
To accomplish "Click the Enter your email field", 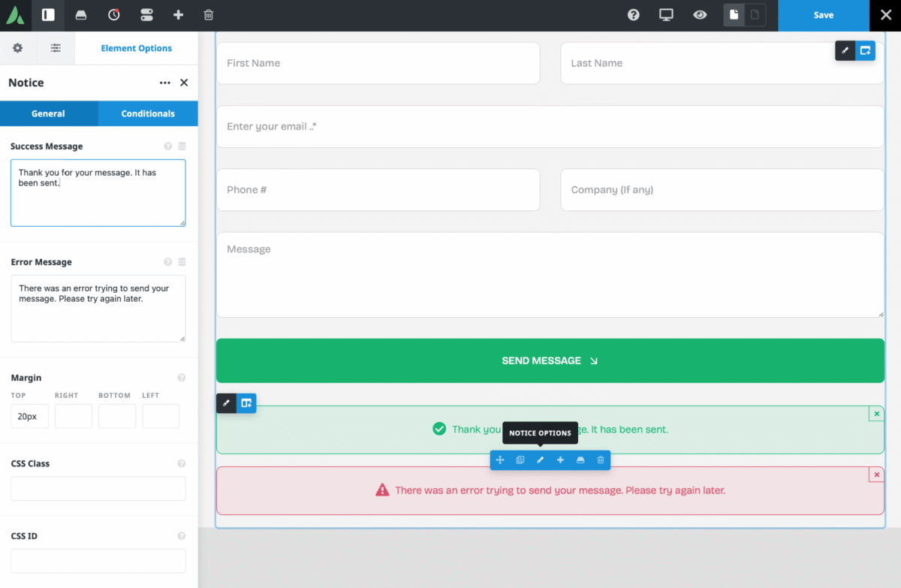I will coord(550,126).
